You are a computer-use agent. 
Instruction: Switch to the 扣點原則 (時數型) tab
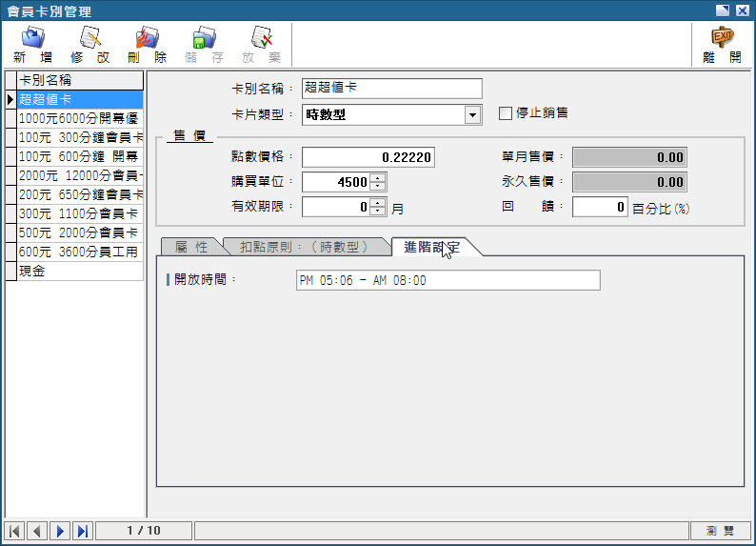coord(307,247)
